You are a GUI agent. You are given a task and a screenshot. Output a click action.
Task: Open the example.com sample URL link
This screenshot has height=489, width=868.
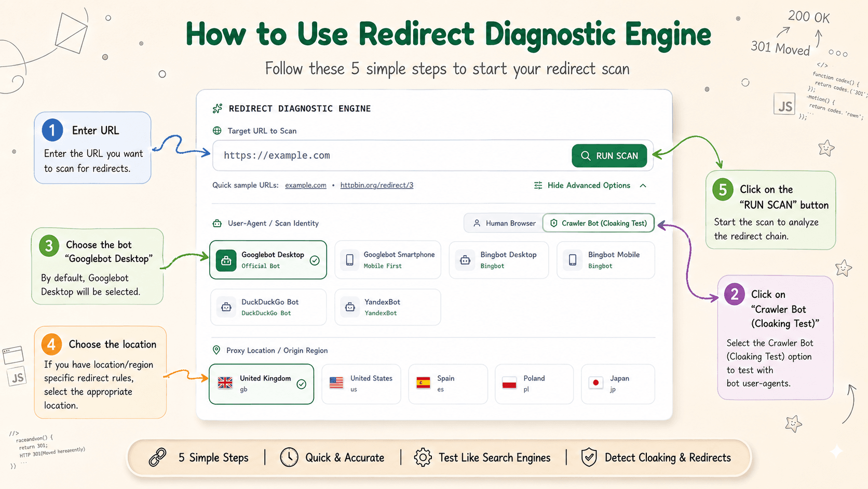click(x=306, y=185)
